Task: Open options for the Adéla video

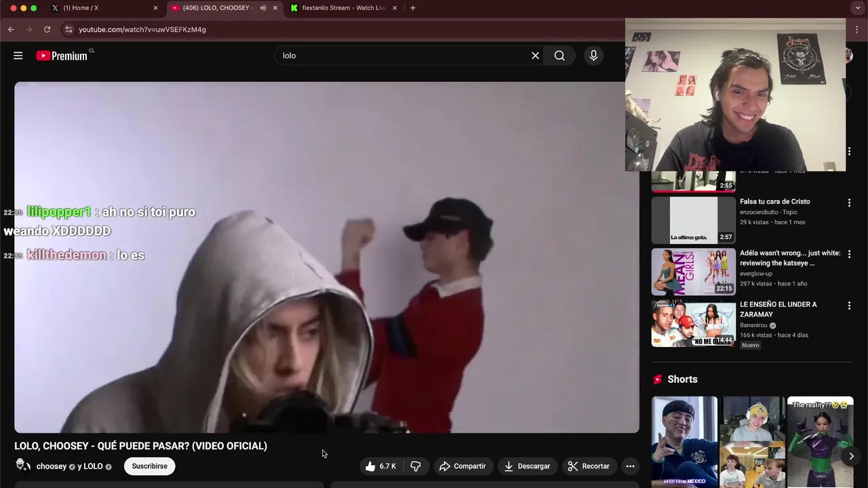Action: 849,254
